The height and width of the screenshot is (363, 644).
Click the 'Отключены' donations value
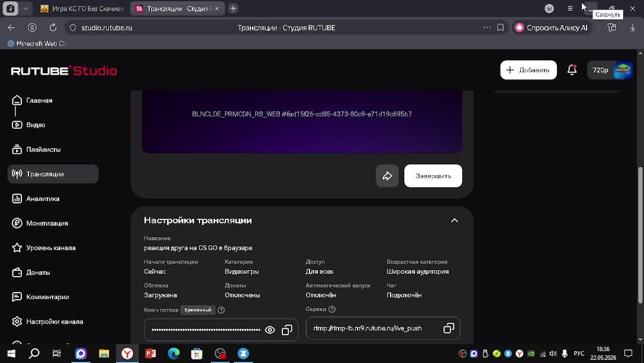tap(242, 296)
